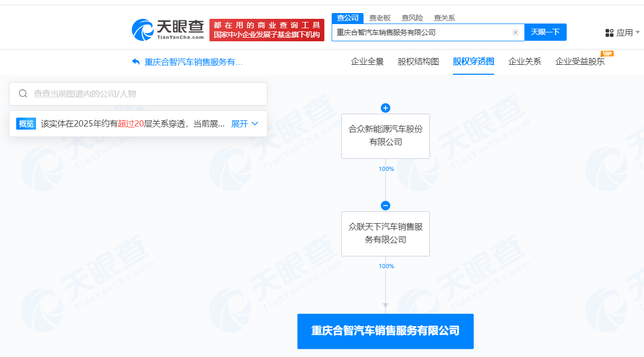This screenshot has height=357, width=644.
Task: Open the VIP 企业受益股东 tab
Action: coord(580,62)
